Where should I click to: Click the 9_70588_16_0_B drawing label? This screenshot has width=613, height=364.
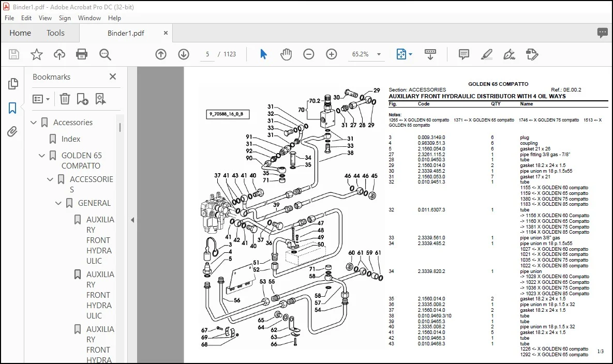coord(228,114)
